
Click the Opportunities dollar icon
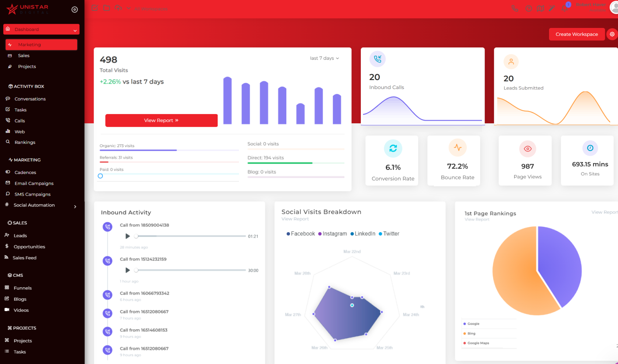7,246
